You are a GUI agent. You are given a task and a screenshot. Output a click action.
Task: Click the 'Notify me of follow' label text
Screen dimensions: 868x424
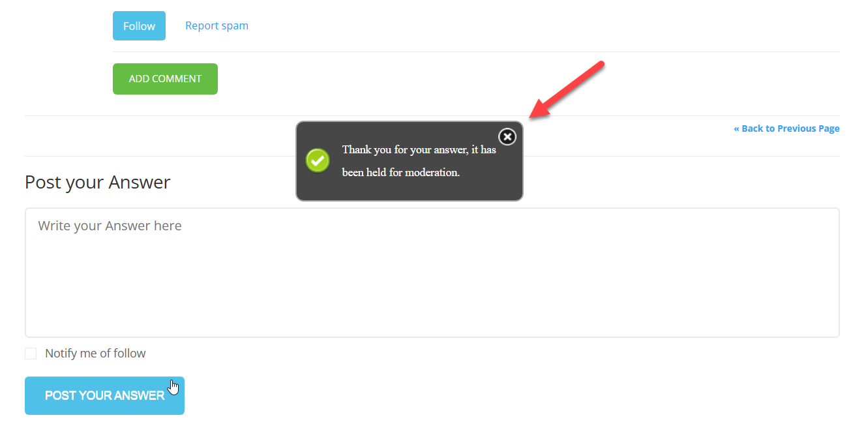click(x=95, y=354)
